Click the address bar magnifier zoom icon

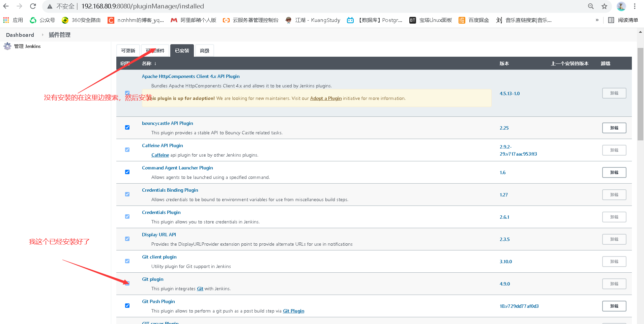click(590, 6)
